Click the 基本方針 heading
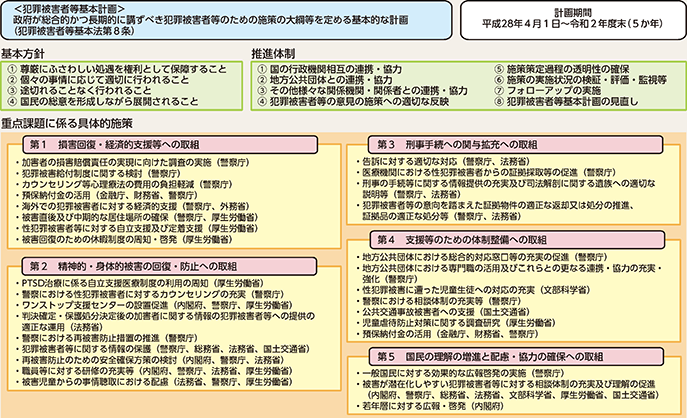 pyautogui.click(x=23, y=54)
